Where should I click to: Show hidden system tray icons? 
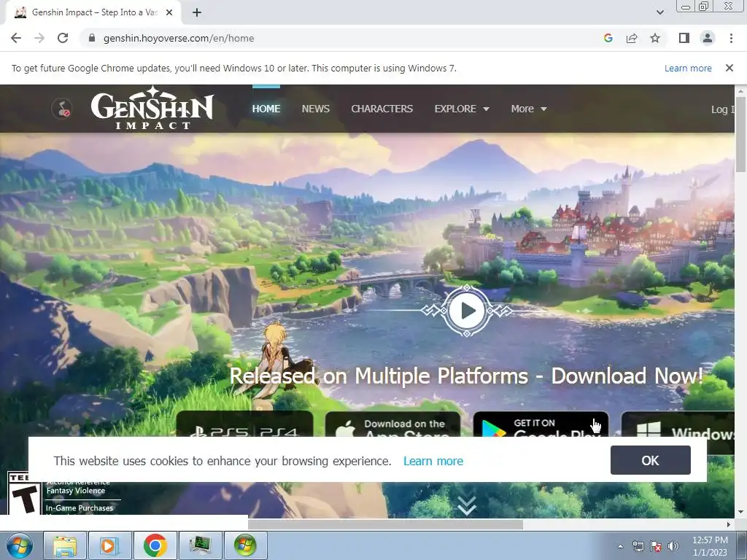[620, 546]
